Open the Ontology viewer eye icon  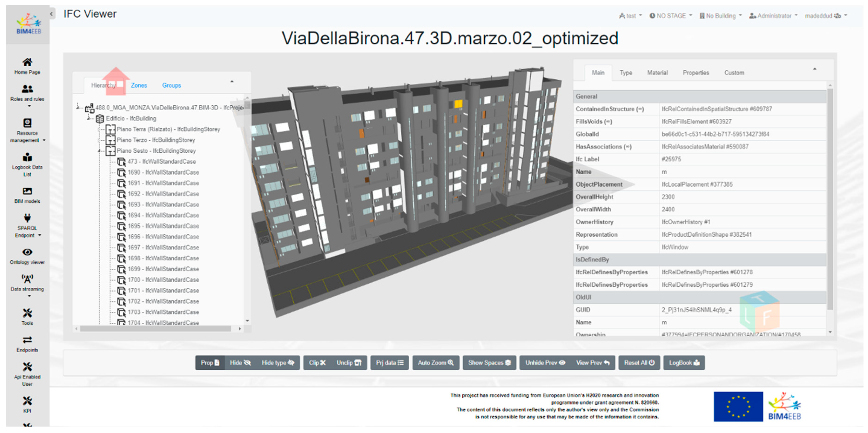27,252
